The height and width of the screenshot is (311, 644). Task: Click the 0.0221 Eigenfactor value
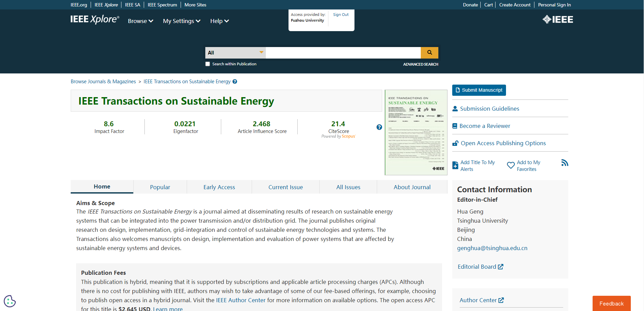pyautogui.click(x=185, y=124)
